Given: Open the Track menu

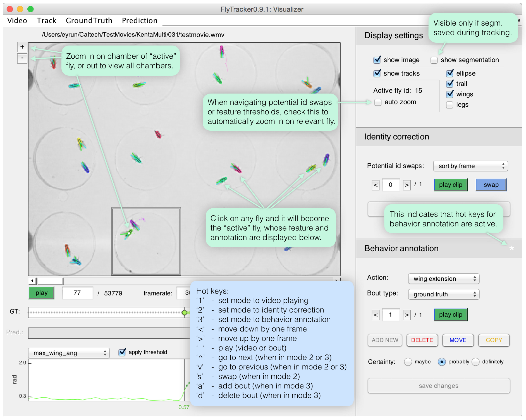Looking at the screenshot, I should pyautogui.click(x=46, y=21).
